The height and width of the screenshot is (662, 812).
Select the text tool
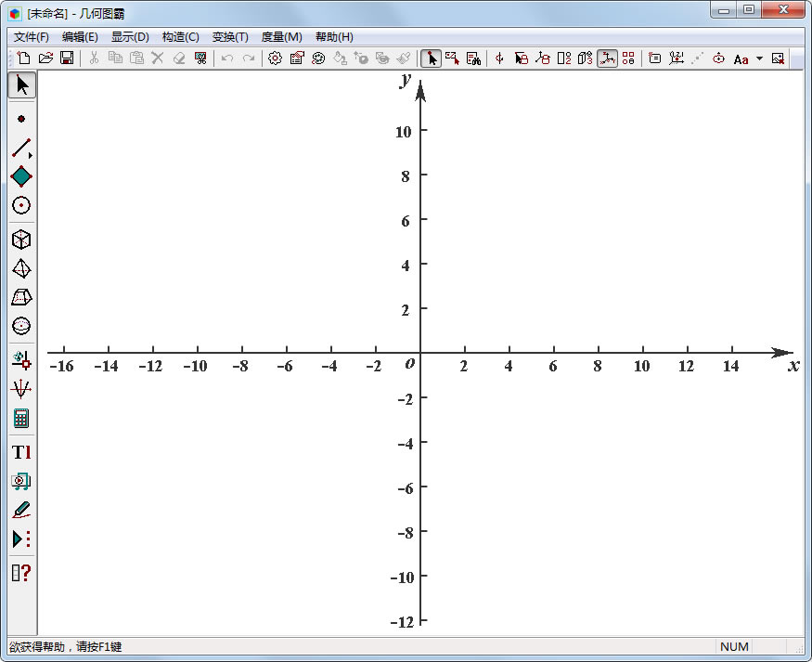pyautogui.click(x=21, y=452)
